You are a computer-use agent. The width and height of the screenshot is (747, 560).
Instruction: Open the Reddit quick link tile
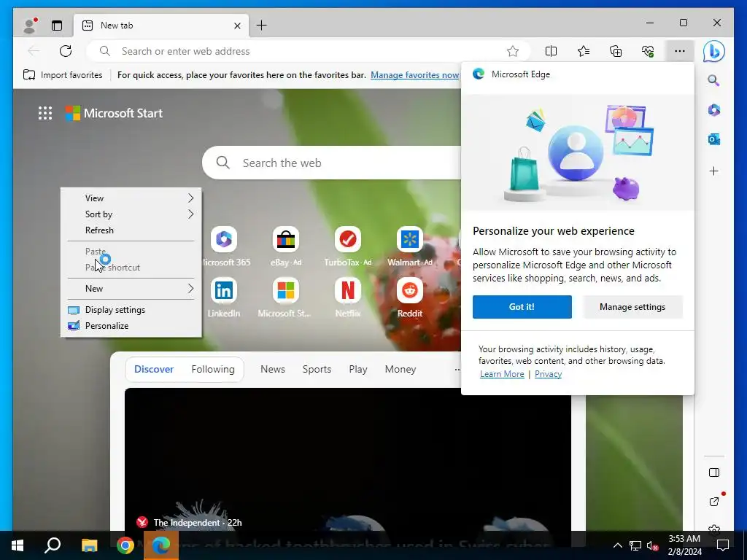pyautogui.click(x=410, y=297)
